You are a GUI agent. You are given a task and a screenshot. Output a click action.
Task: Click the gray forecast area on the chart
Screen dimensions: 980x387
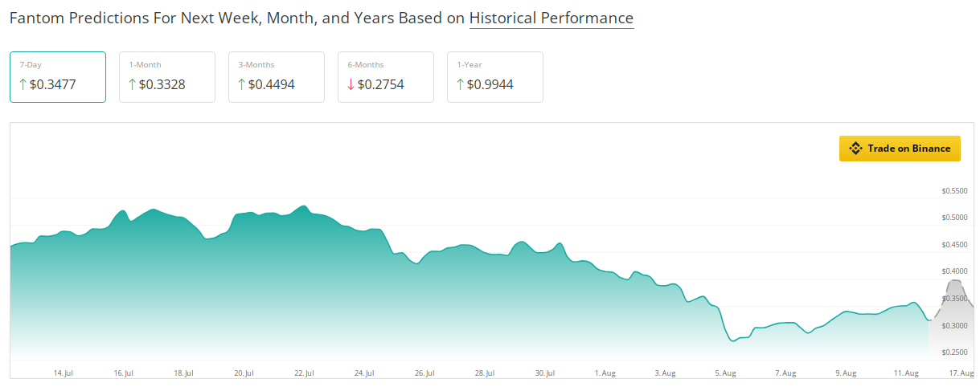click(952, 321)
